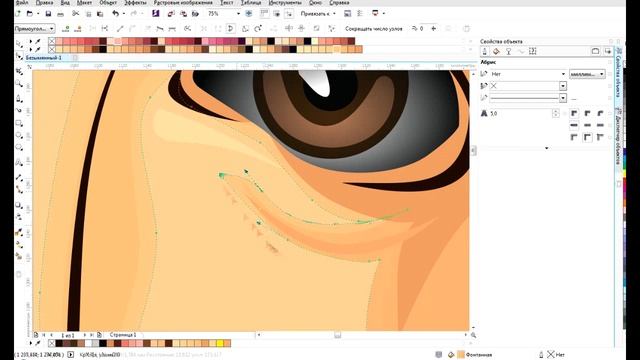Click the Сокращать число узлов button
The height and width of the screenshot is (360, 640).
tap(373, 29)
